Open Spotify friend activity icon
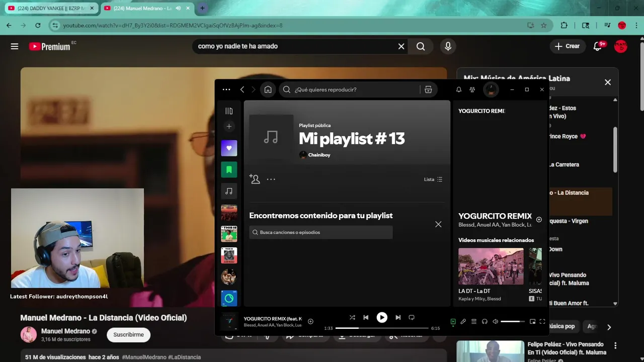The width and height of the screenshot is (644, 362). coord(472,89)
